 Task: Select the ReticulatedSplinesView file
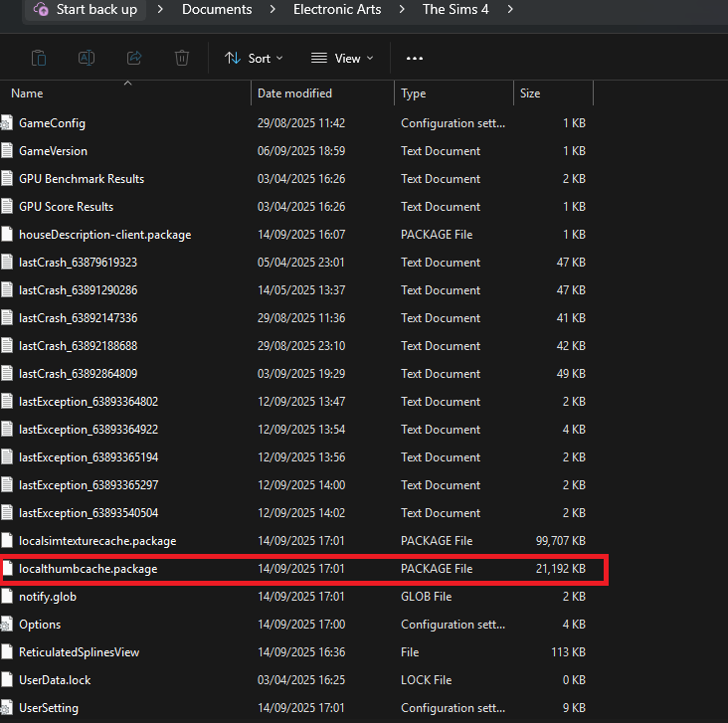click(79, 652)
